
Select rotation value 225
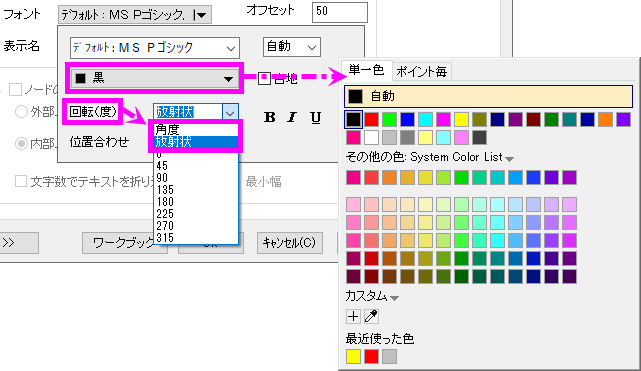[x=195, y=214]
